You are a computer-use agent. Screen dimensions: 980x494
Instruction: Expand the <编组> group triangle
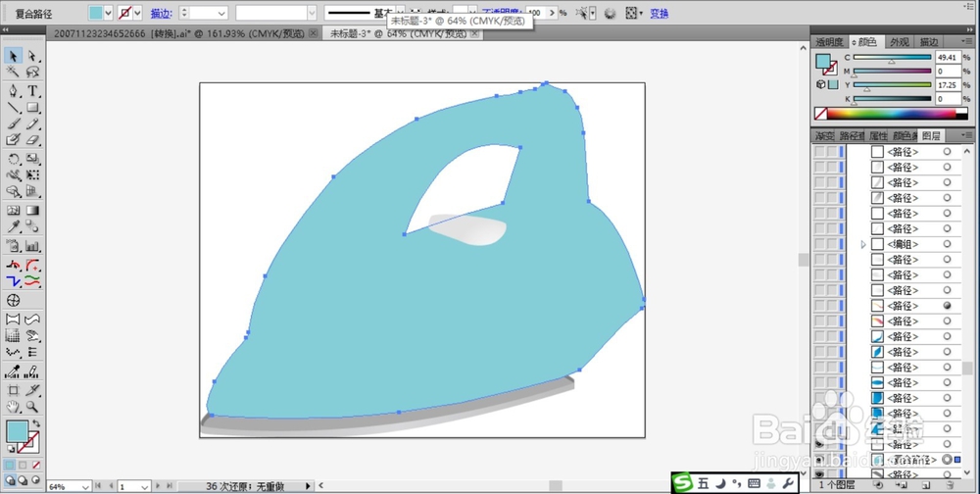[863, 244]
